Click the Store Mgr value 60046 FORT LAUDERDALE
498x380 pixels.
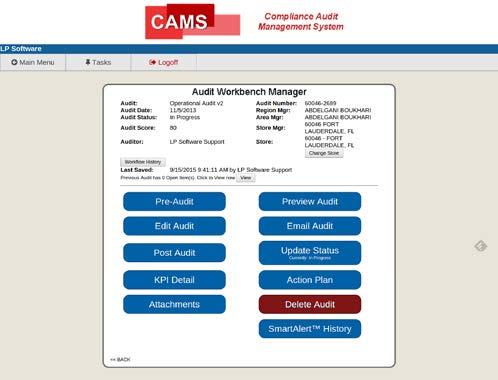(329, 128)
